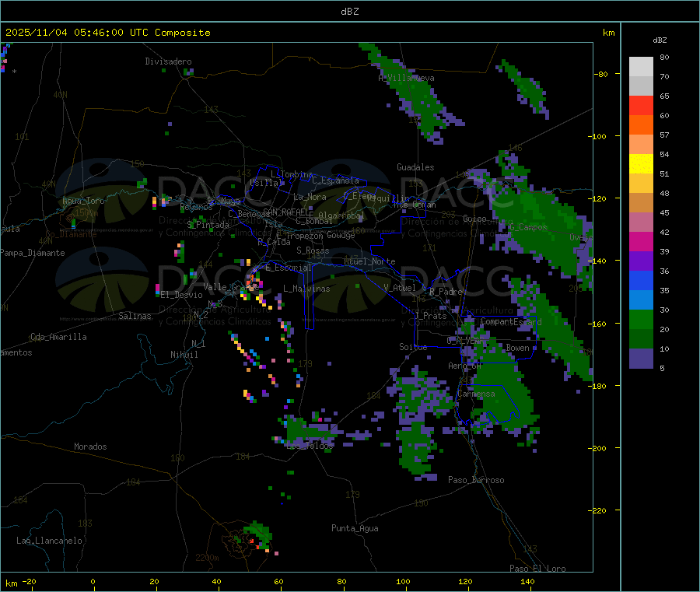
Task: Click the 0 km horizontal axis tick
Action: pos(93,582)
